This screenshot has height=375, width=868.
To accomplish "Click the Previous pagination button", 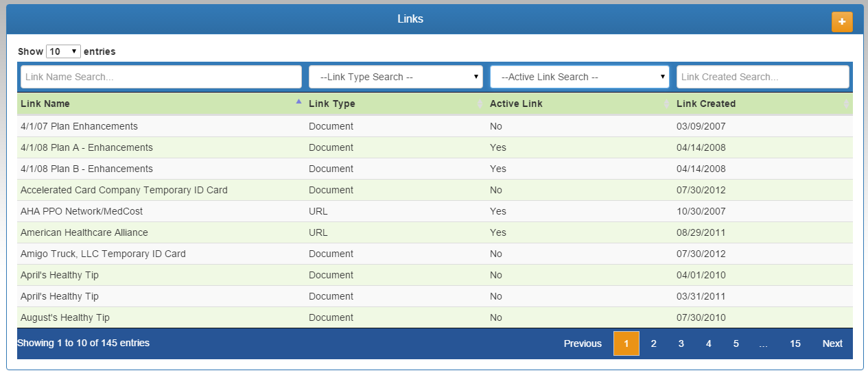I will (x=583, y=343).
